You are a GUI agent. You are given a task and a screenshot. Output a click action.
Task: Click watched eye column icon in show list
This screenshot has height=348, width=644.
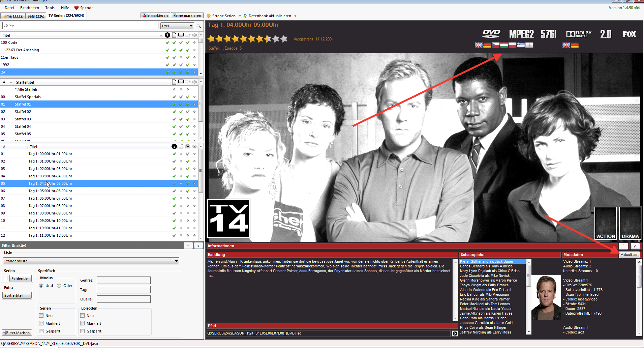(x=194, y=35)
